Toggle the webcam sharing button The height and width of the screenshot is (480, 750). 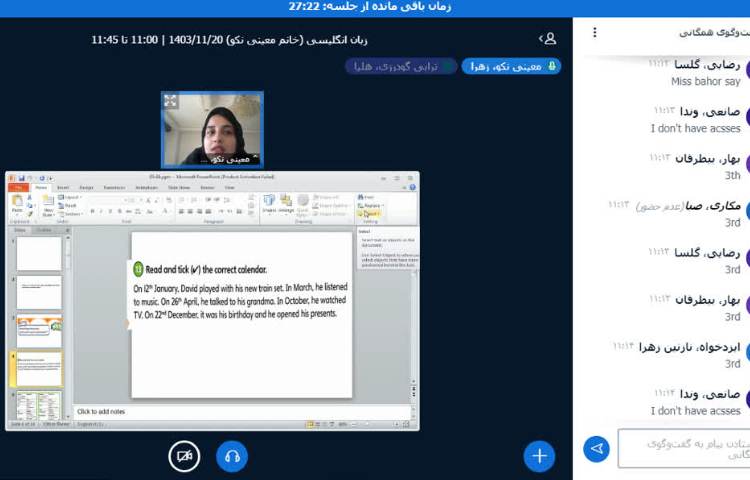(184, 456)
